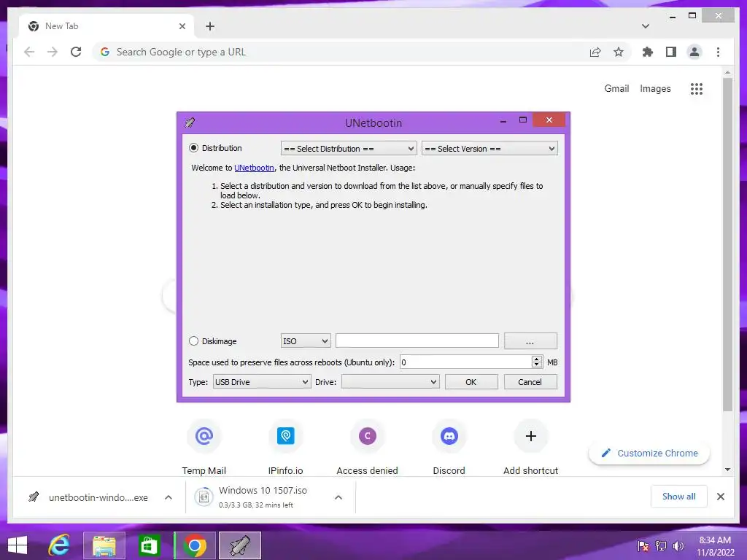Open File Explorer from the taskbar
The image size is (747, 560).
click(104, 545)
